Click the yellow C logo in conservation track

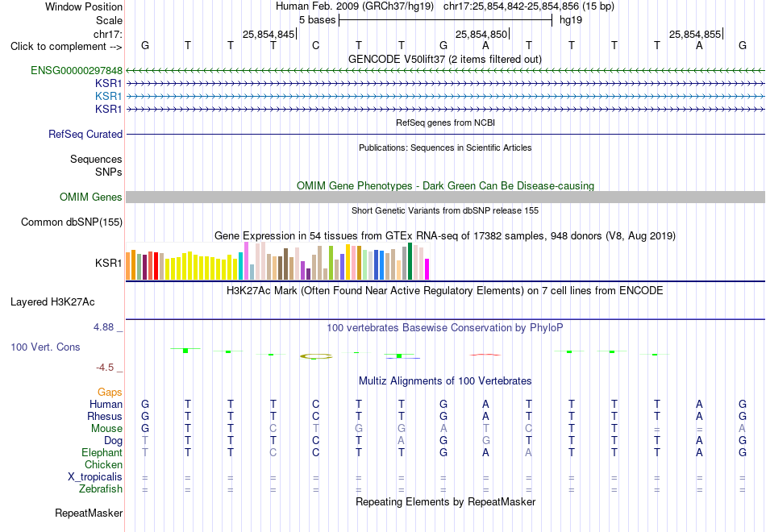tap(315, 356)
